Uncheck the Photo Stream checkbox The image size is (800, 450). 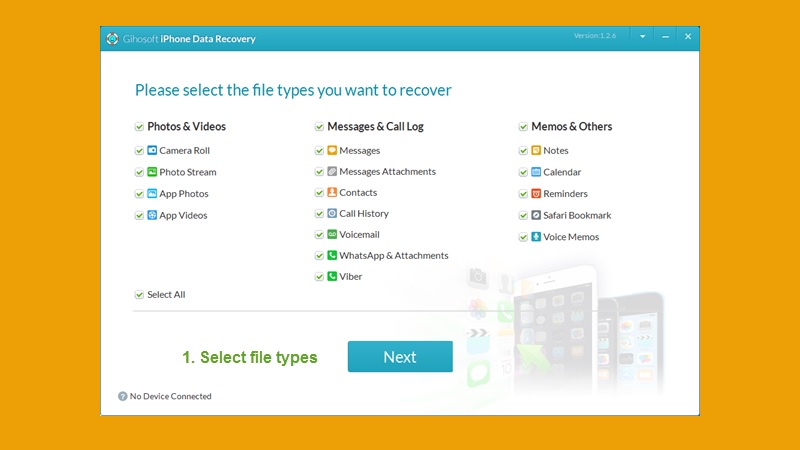pos(139,172)
